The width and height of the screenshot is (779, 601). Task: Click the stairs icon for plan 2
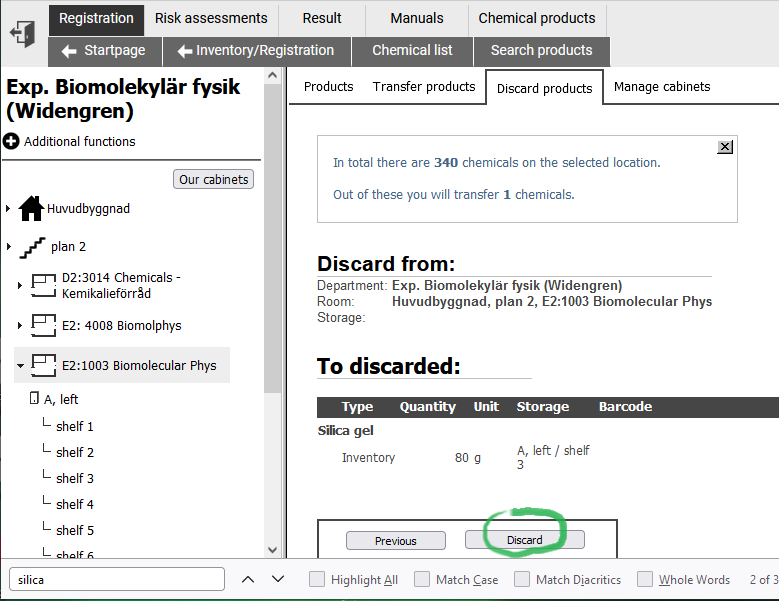32,247
